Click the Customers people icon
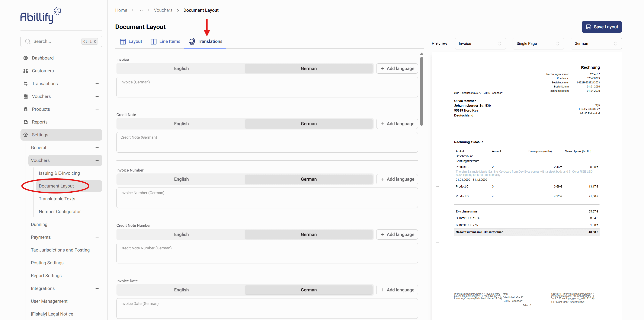Screen dimensions: 644x320 pyautogui.click(x=26, y=71)
